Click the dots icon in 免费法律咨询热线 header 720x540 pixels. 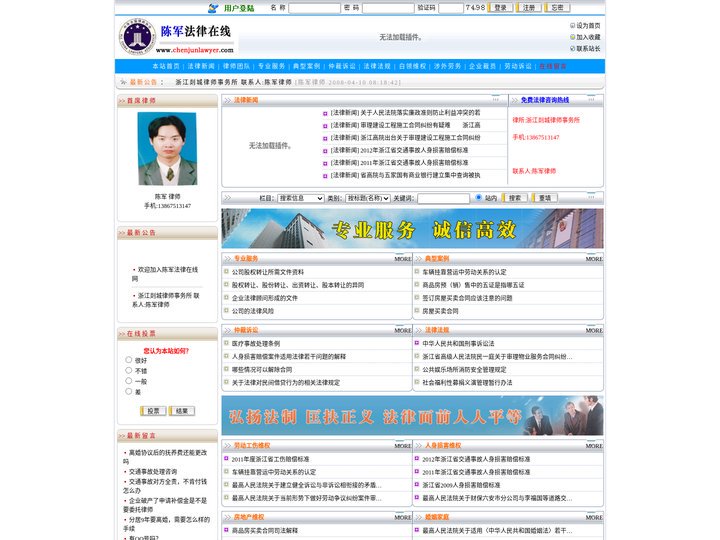click(591, 99)
